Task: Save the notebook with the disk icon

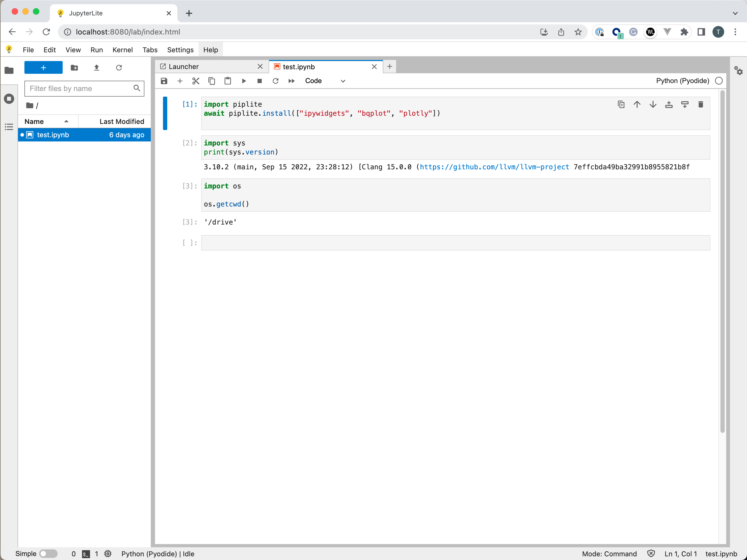Action: [x=164, y=81]
